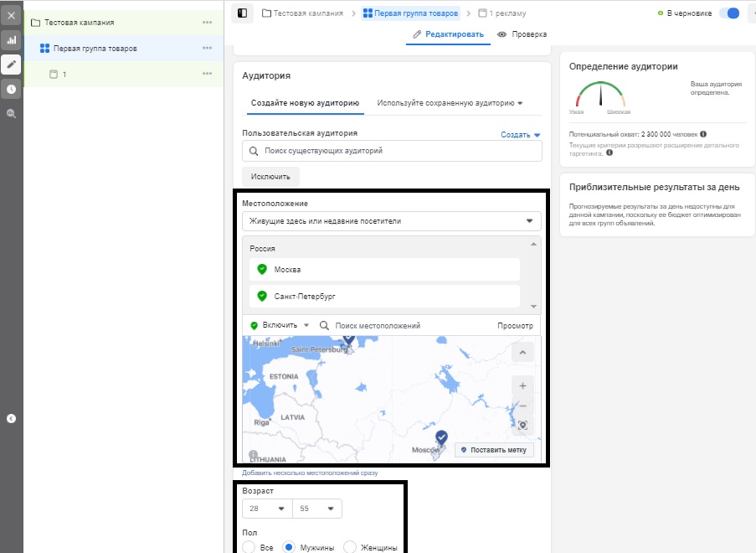Click the Поиск существующих аудиторий search field
This screenshot has width=756, height=553.
click(392, 151)
